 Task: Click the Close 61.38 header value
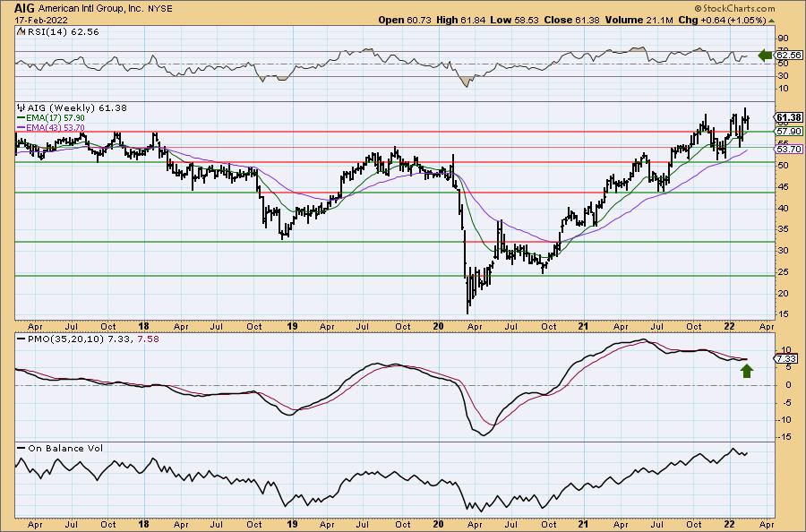coord(571,20)
